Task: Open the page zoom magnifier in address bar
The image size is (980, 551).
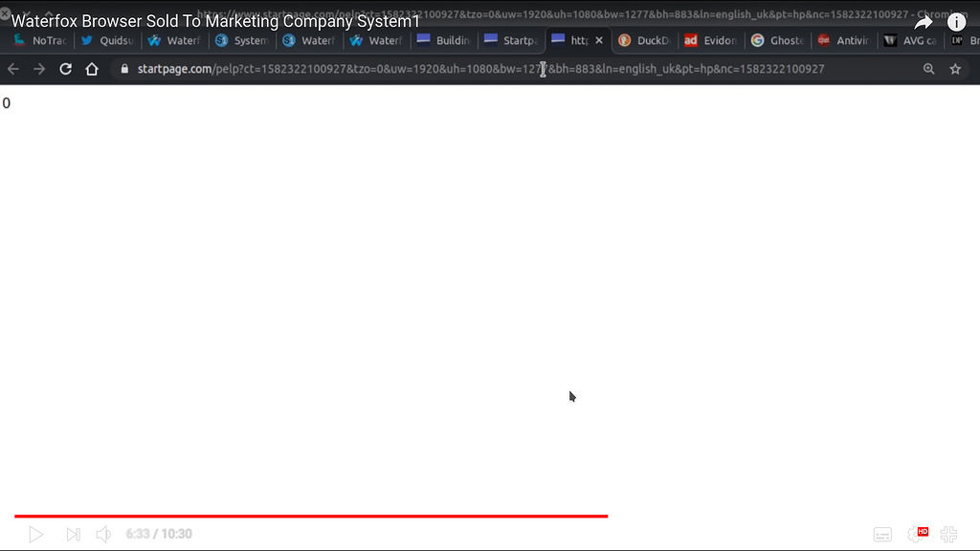Action: (x=928, y=69)
